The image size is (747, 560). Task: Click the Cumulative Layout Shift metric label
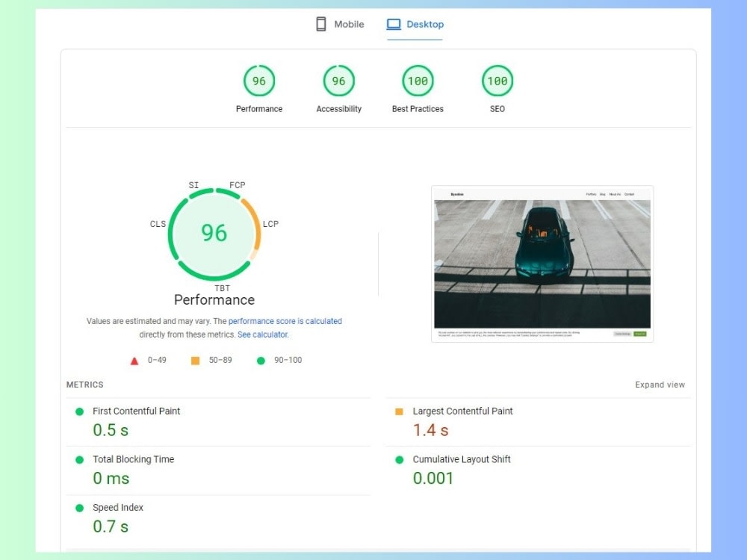[462, 459]
